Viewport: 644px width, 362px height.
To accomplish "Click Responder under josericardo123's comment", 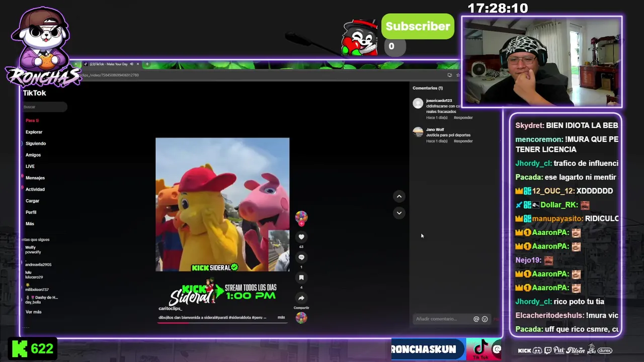I will point(463,118).
